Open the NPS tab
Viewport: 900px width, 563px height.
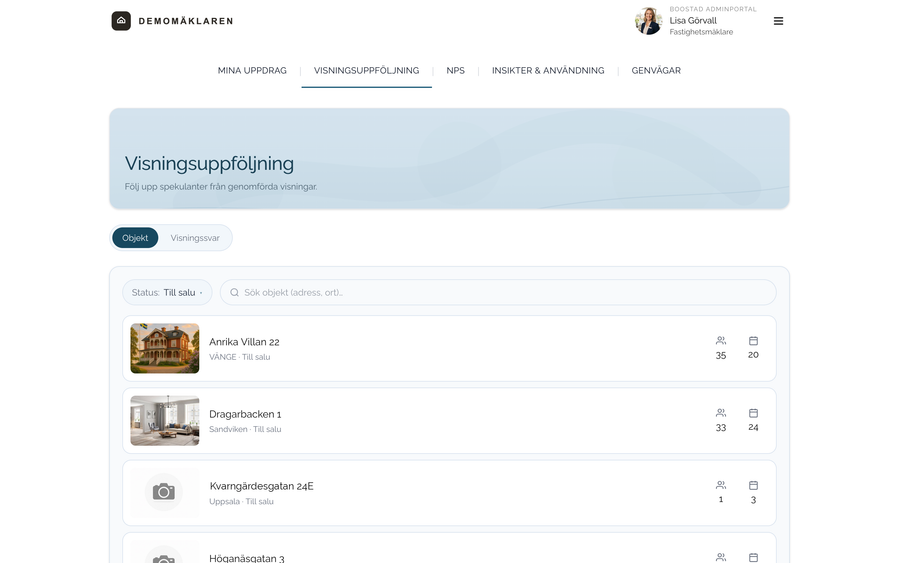click(x=456, y=71)
